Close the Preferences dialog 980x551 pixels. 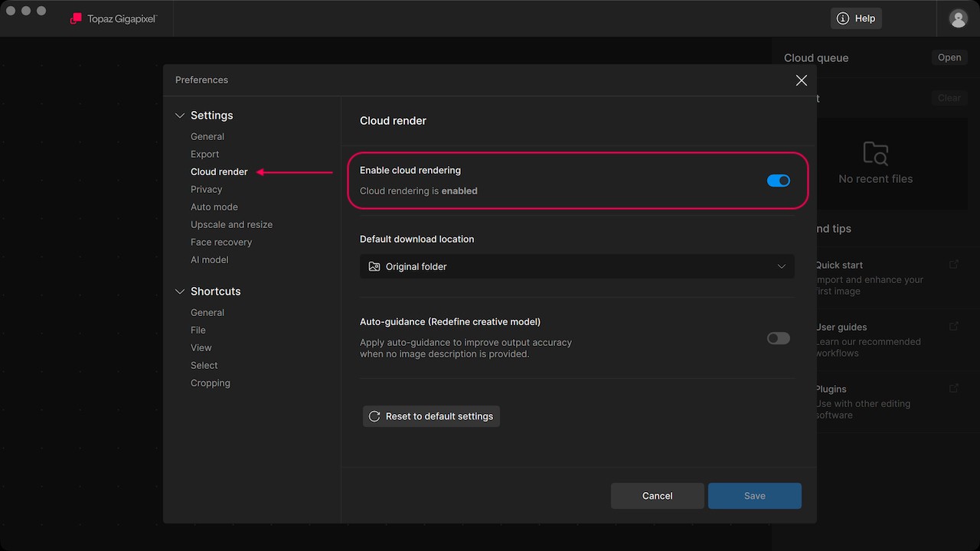pos(802,80)
